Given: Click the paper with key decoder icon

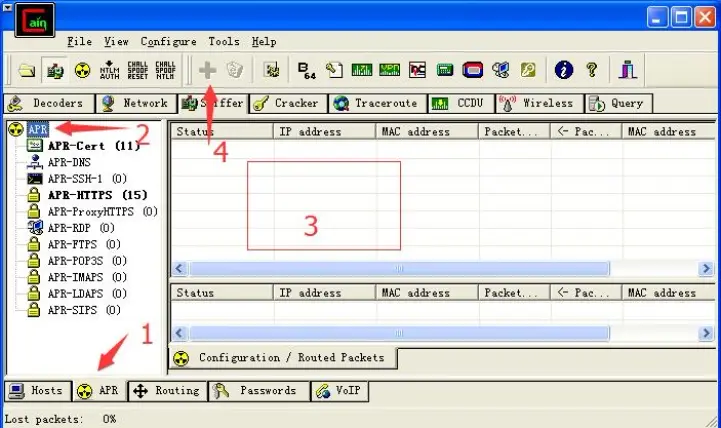Looking at the screenshot, I should [334, 70].
